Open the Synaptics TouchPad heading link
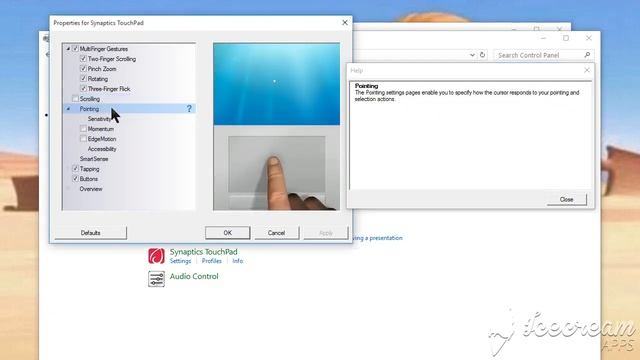This screenshot has height=360, width=640. click(x=203, y=252)
